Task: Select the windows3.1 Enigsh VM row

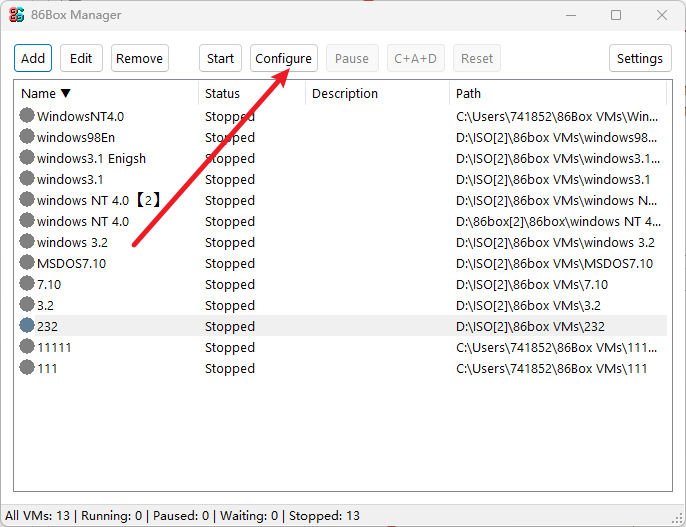Action: click(x=91, y=158)
